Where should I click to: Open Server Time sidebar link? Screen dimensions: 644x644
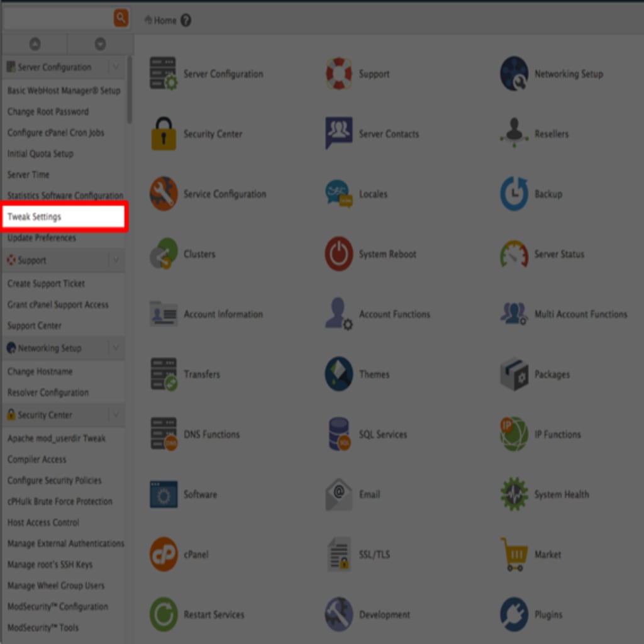(28, 175)
